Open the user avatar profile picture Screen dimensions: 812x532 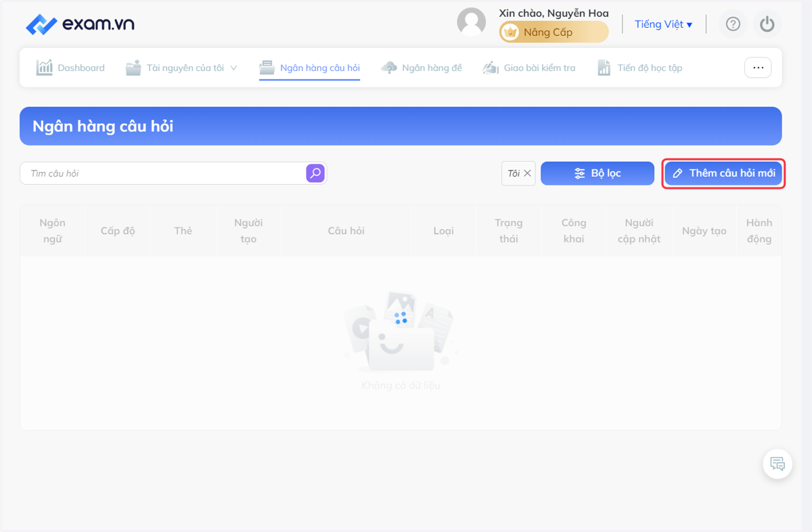point(472,22)
